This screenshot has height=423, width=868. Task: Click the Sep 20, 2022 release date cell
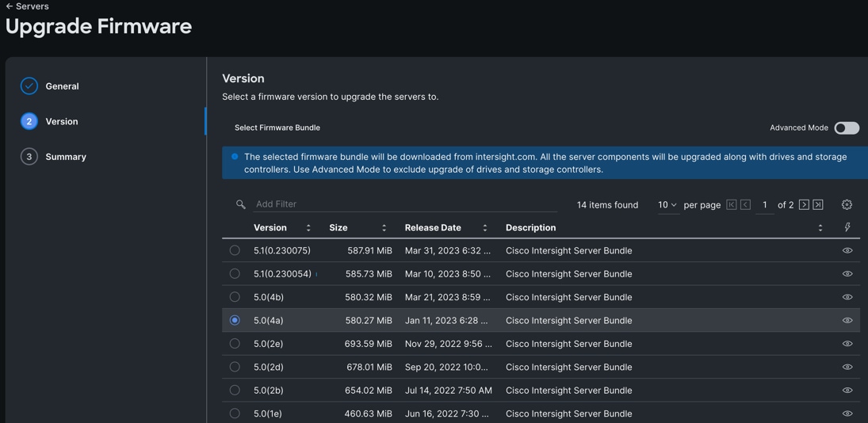tap(447, 367)
